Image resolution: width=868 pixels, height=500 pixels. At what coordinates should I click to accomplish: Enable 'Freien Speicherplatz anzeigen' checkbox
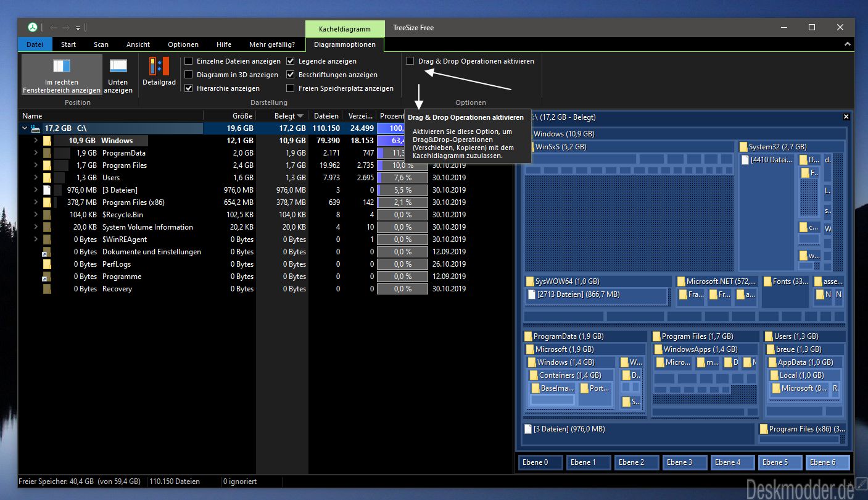291,88
